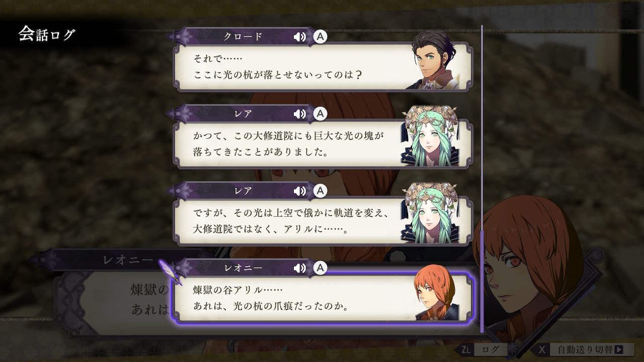Click the X button icon

(541, 349)
